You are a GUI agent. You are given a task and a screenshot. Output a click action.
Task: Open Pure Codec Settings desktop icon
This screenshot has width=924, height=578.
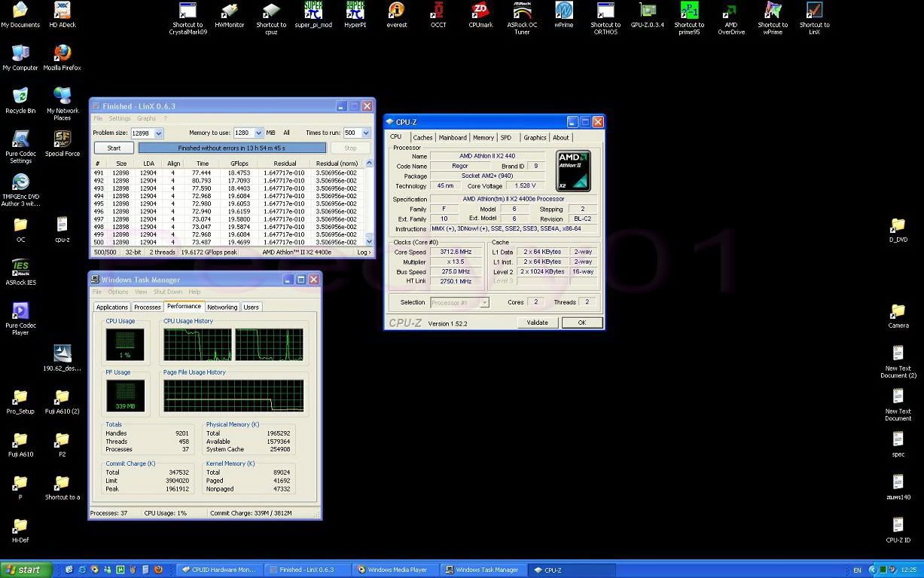tap(20, 148)
